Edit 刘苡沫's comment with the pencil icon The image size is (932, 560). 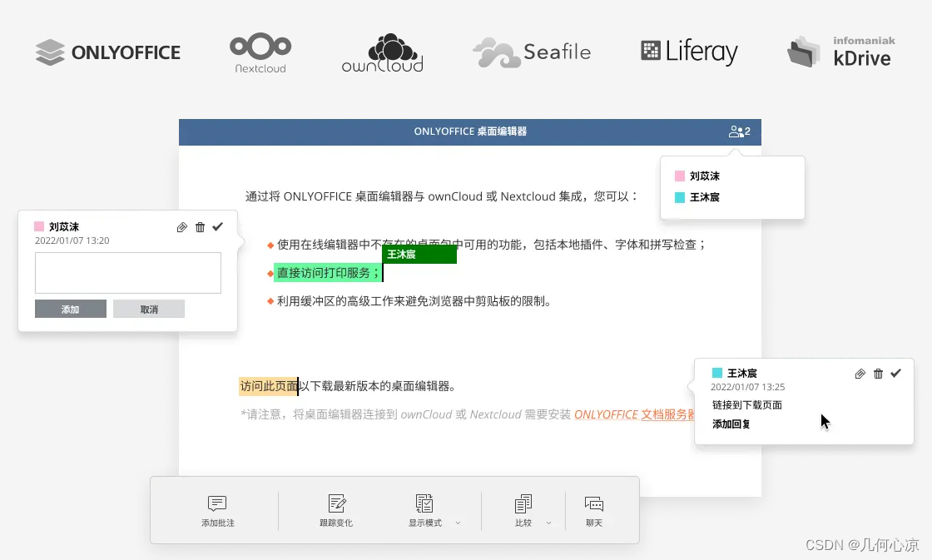pos(182,227)
